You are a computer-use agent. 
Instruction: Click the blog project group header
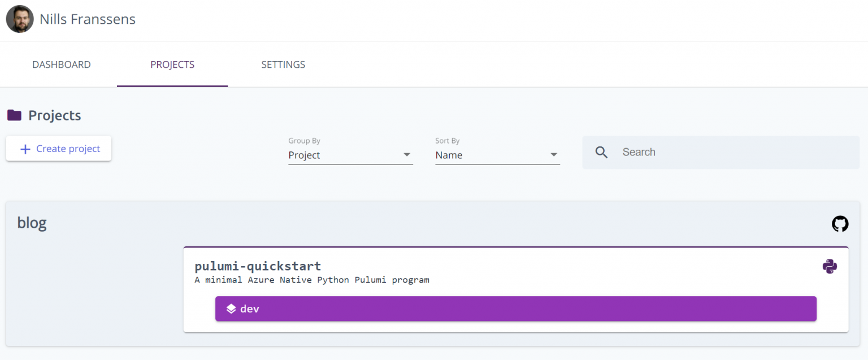(x=32, y=223)
